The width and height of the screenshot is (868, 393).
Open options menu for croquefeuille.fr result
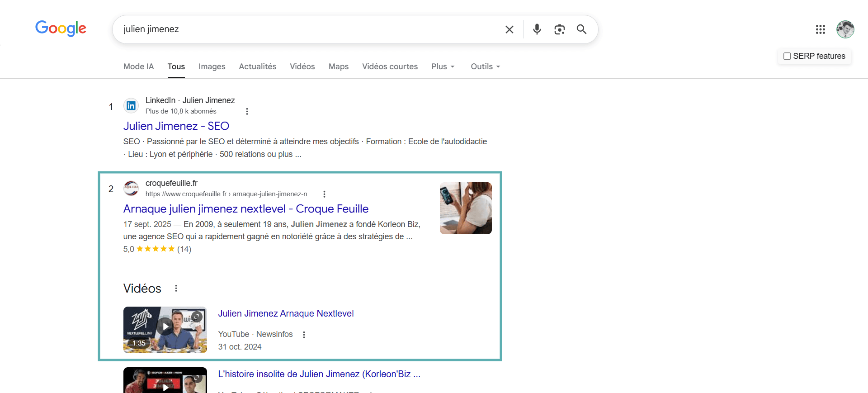coord(324,194)
